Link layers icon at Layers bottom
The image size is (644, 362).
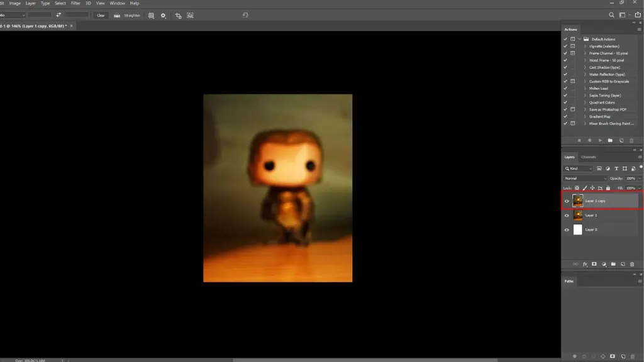(575, 265)
